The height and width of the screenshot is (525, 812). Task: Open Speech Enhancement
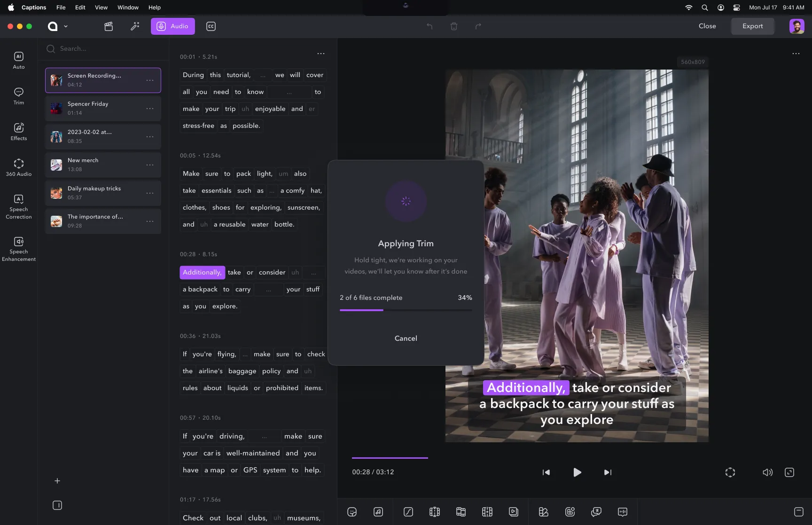pos(18,248)
